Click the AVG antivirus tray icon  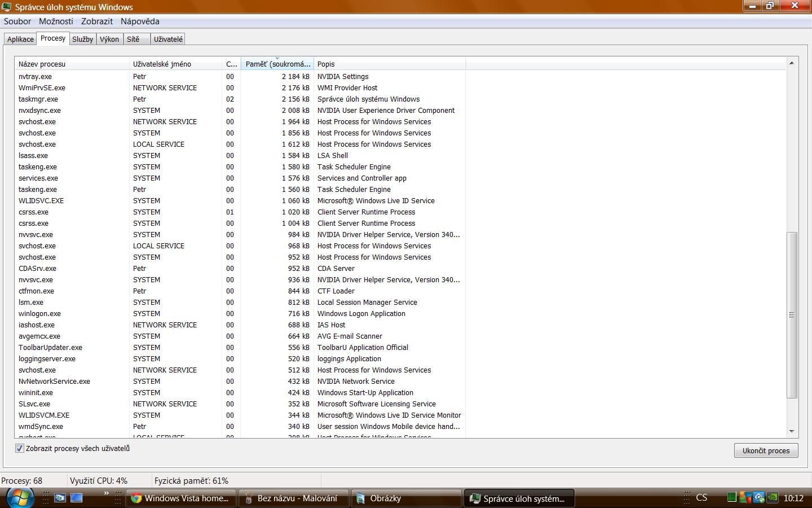(745, 497)
